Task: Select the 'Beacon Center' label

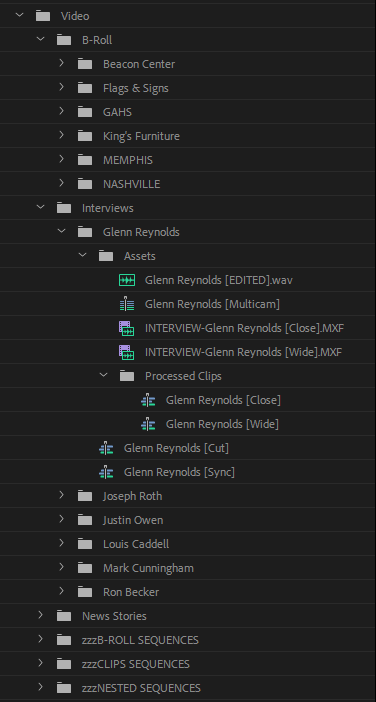Action: [139, 64]
